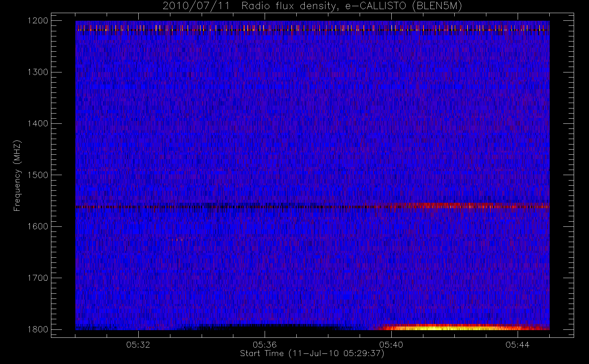Image resolution: width=589 pixels, height=364 pixels.
Task: Click the 05:40 time tick label
Action: coord(391,345)
